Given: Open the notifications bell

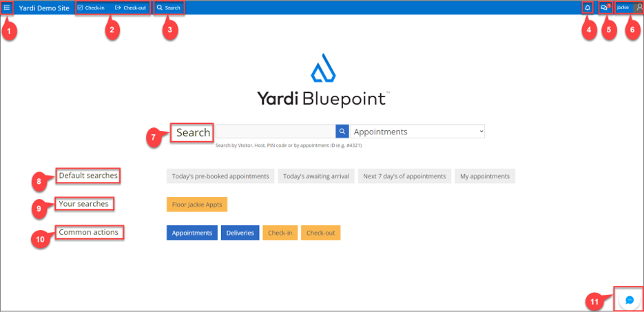Looking at the screenshot, I should [588, 8].
